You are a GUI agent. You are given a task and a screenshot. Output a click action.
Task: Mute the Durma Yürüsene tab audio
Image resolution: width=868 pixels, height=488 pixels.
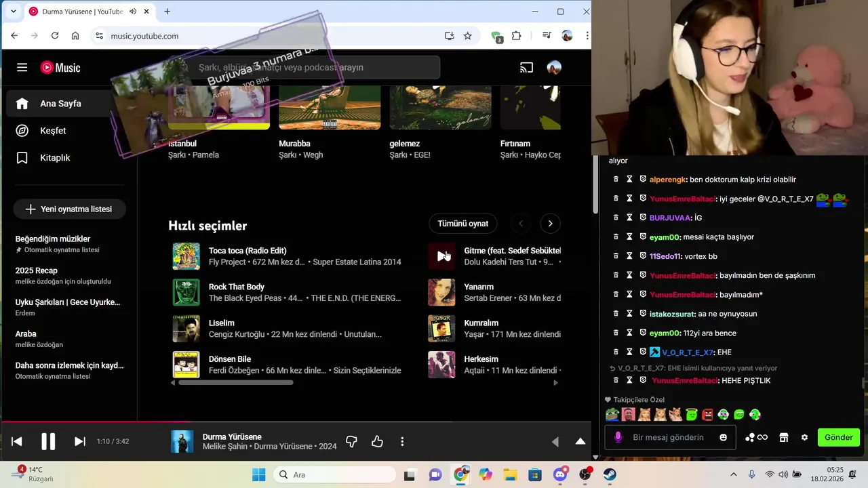click(x=133, y=12)
